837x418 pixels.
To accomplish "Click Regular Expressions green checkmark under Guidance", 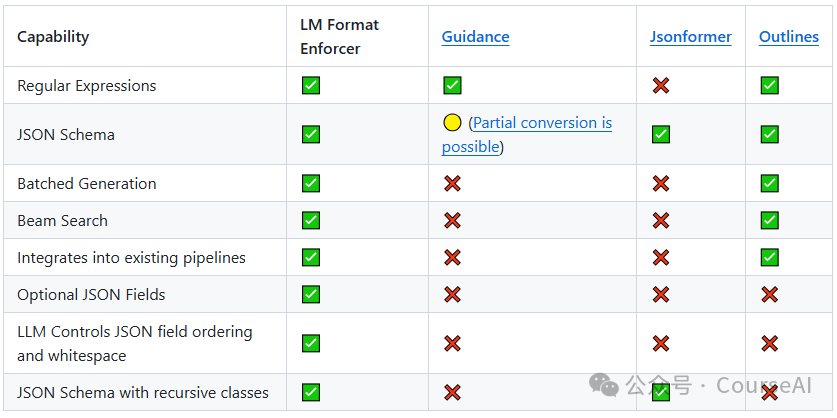I will tap(452, 86).
